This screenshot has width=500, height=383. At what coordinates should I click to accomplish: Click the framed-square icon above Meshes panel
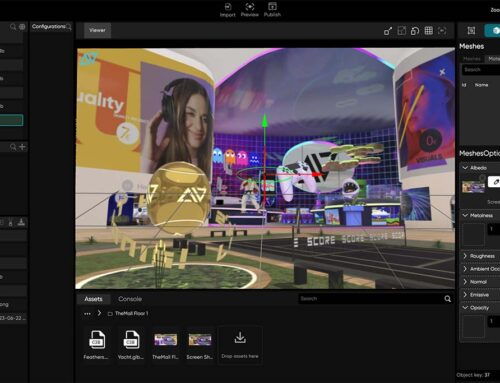(x=471, y=31)
